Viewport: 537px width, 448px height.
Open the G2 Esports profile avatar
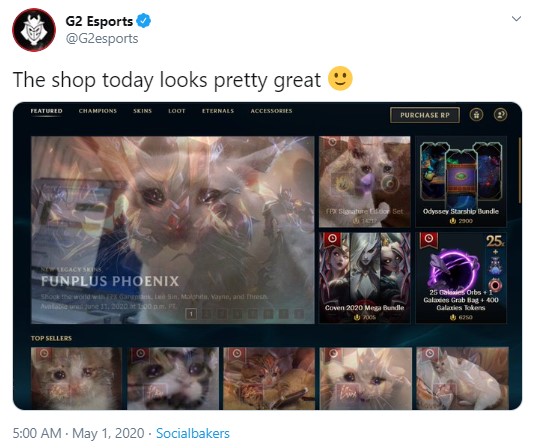[34, 30]
